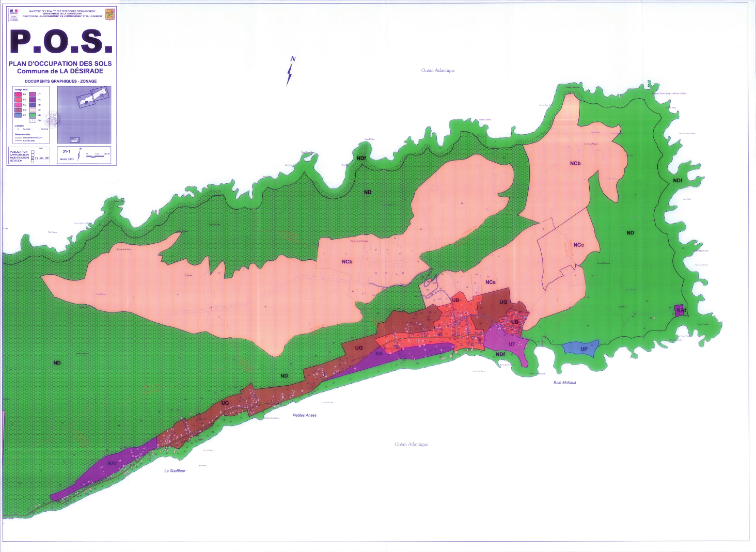The image size is (756, 552).
Task: Click the EBC symbol in the legend
Action: point(33,120)
